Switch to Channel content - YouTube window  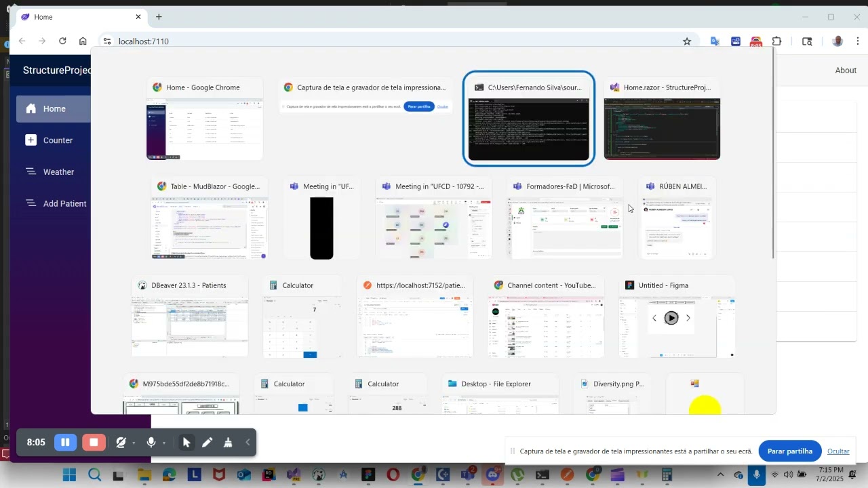tap(546, 317)
